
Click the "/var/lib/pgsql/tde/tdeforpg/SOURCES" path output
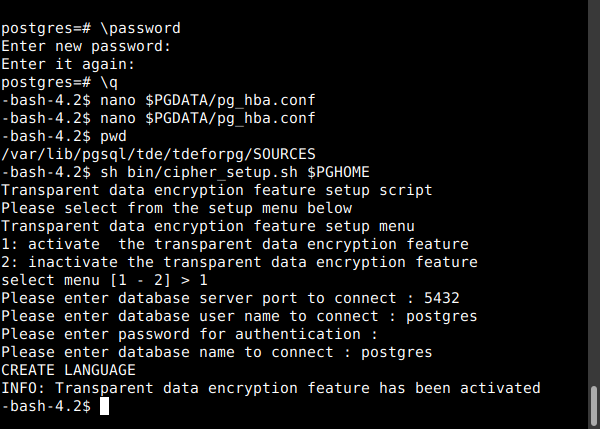pos(158,154)
